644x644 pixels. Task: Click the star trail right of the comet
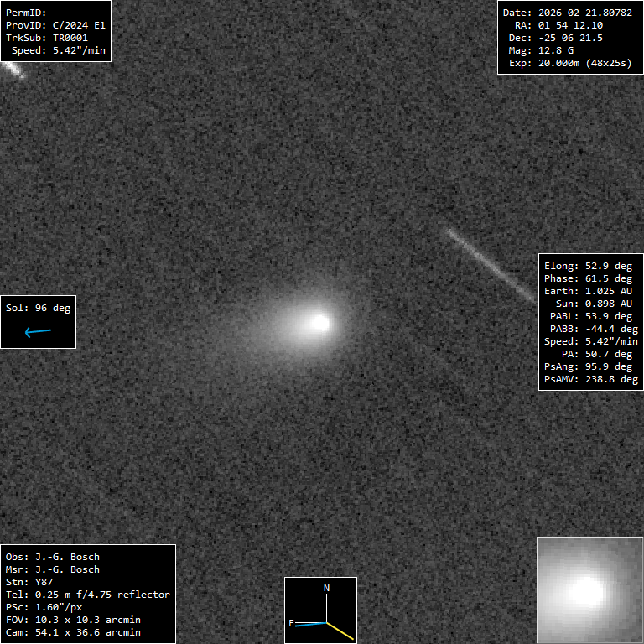point(491,263)
